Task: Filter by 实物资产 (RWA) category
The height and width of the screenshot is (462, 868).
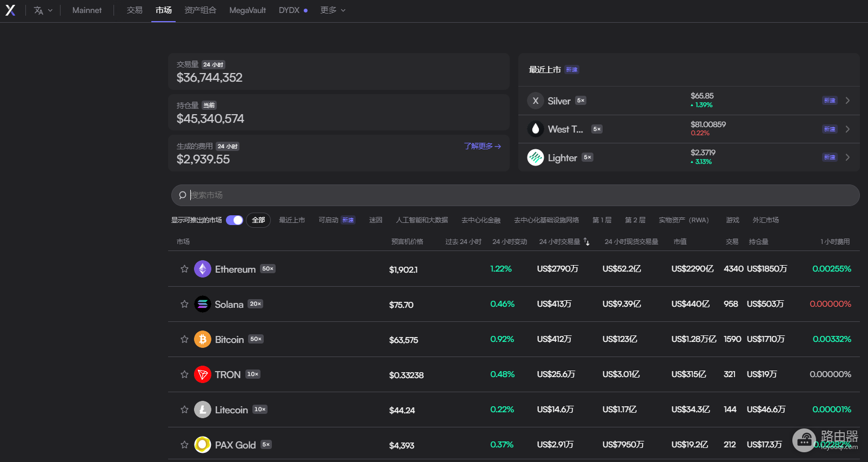Action: (x=684, y=220)
